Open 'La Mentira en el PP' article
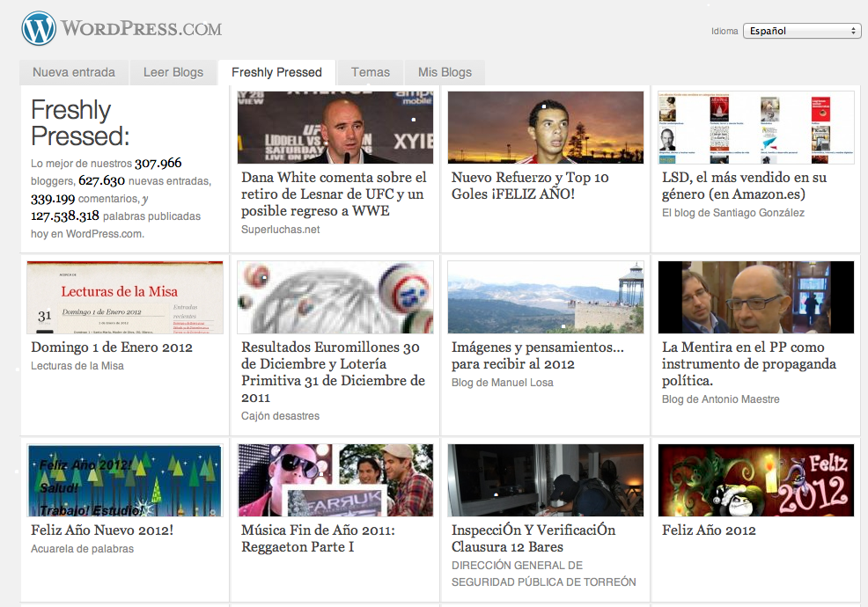Viewport: 868px width, 607px height. [748, 364]
